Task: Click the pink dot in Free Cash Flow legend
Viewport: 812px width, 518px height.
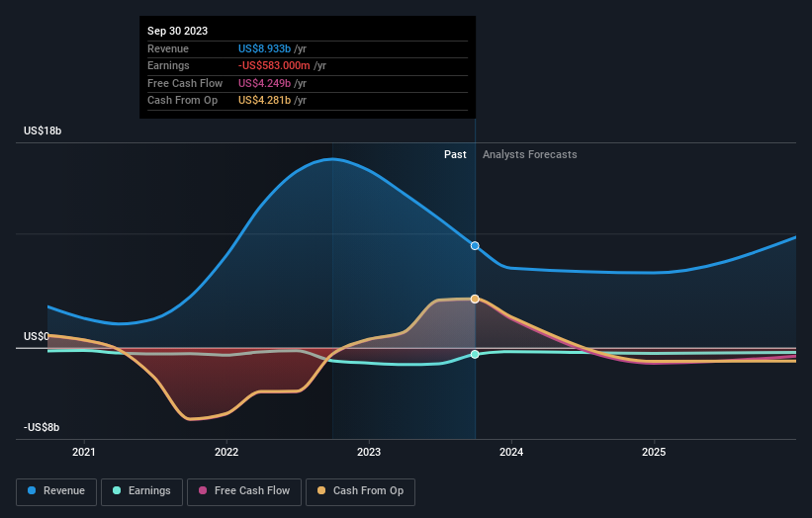Action: pyautogui.click(x=203, y=490)
